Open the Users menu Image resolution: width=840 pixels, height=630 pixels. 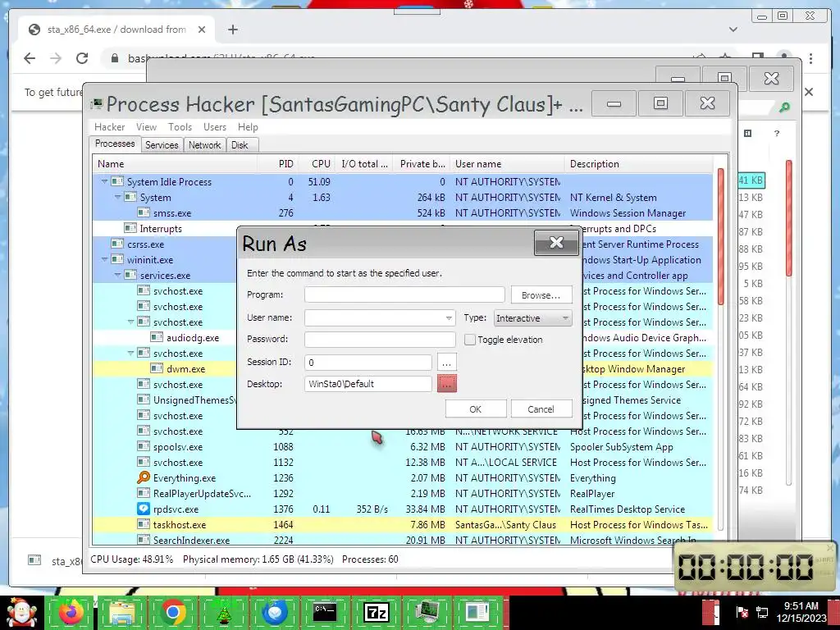click(x=215, y=127)
